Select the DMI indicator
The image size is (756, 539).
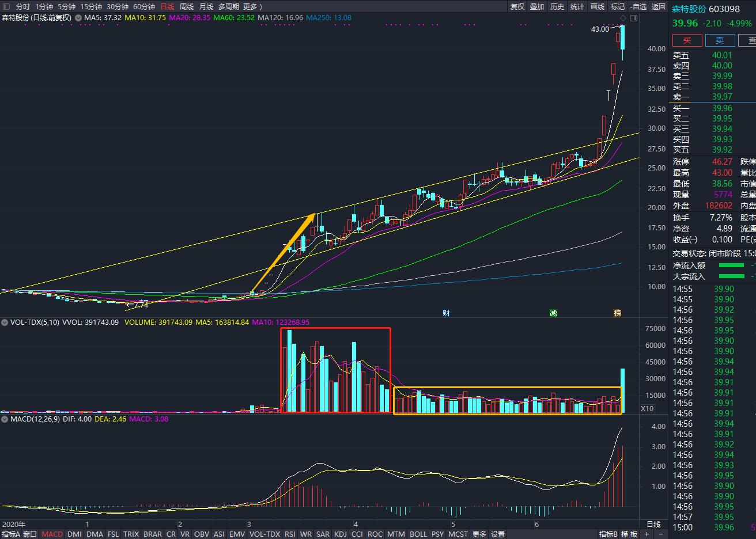(74, 534)
